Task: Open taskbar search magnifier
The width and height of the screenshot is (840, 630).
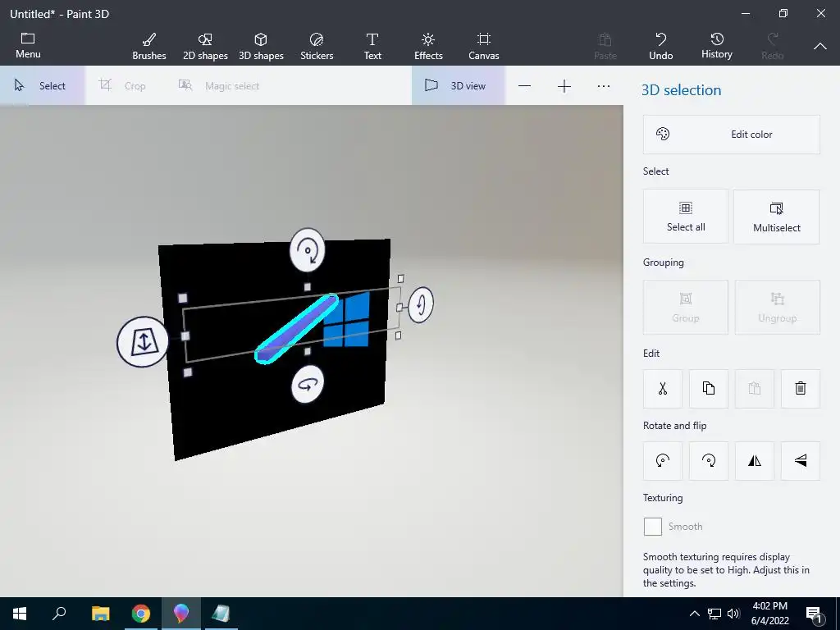Action: (59, 614)
